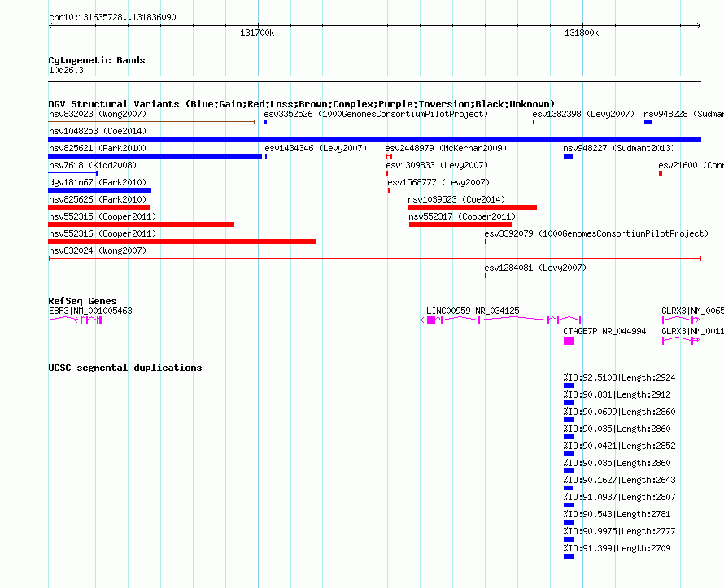This screenshot has height=588, width=724.
Task: Select segmental duplication %ID:90.831 Length:2912
Action: click(x=569, y=403)
